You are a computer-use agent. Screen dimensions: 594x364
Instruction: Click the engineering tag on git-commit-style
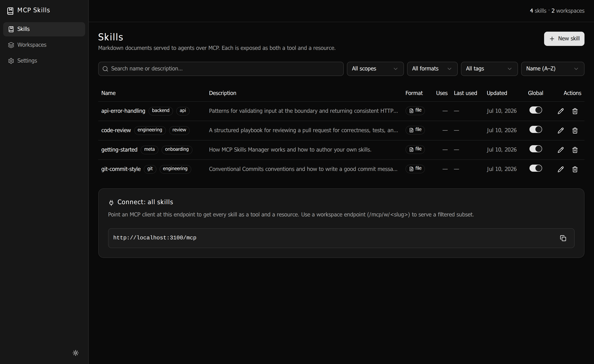[175, 169]
